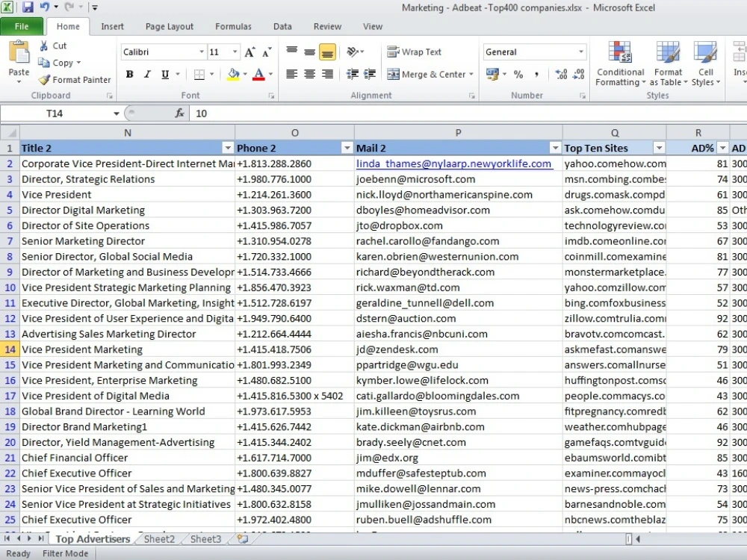Toggle Bottom Align button
The width and height of the screenshot is (747, 560).
click(x=327, y=52)
